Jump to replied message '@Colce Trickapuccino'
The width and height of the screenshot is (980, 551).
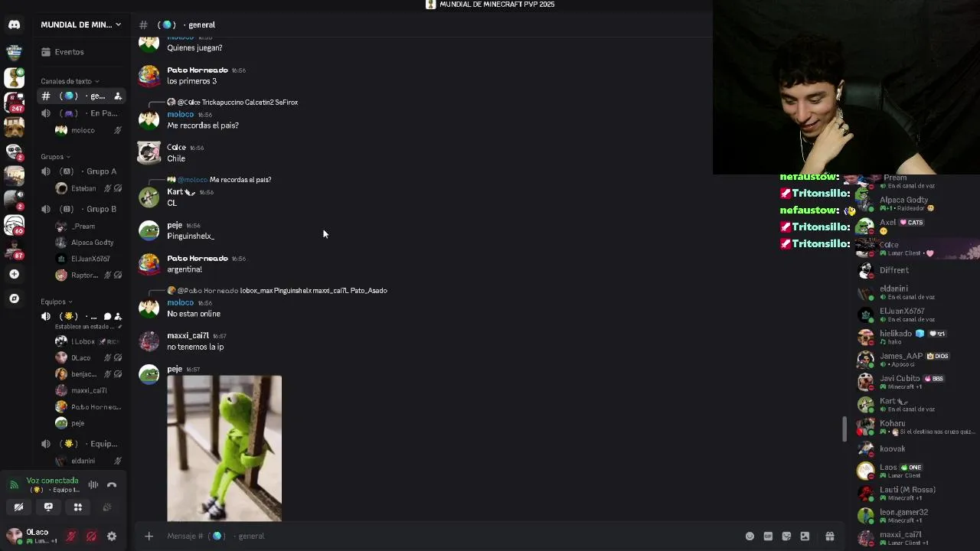(237, 102)
